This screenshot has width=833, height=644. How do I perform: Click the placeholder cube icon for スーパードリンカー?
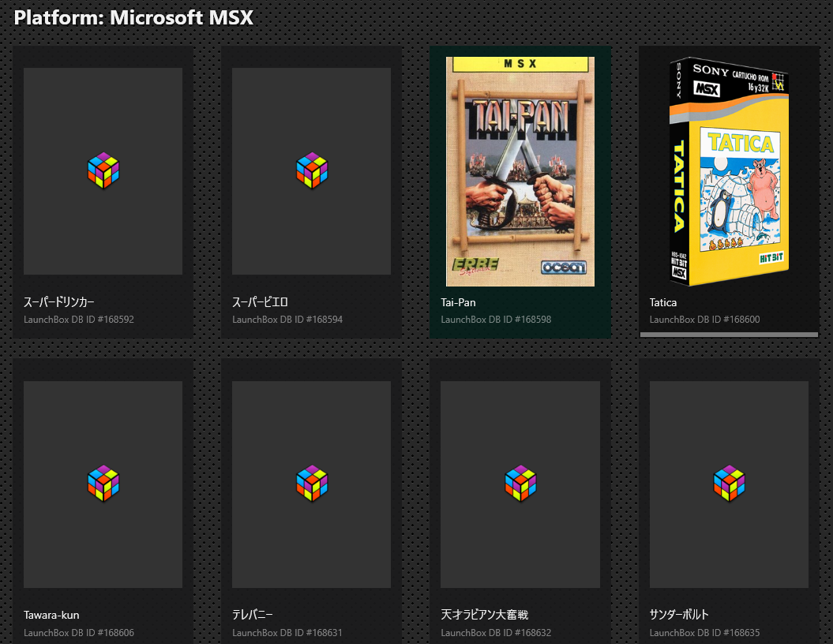point(103,170)
